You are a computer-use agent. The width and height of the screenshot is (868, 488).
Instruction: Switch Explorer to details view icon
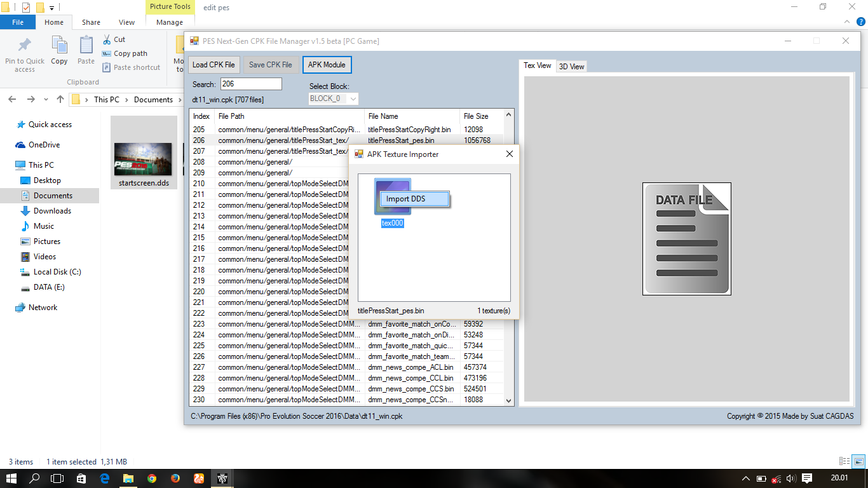(x=844, y=462)
